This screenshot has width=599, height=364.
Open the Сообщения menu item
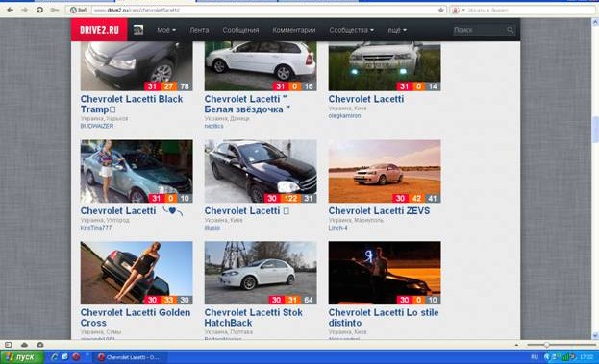240,30
